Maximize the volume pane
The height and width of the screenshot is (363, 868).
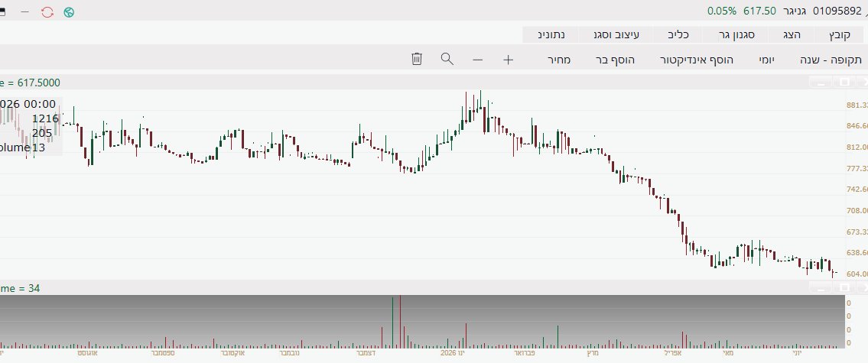[x=845, y=288]
